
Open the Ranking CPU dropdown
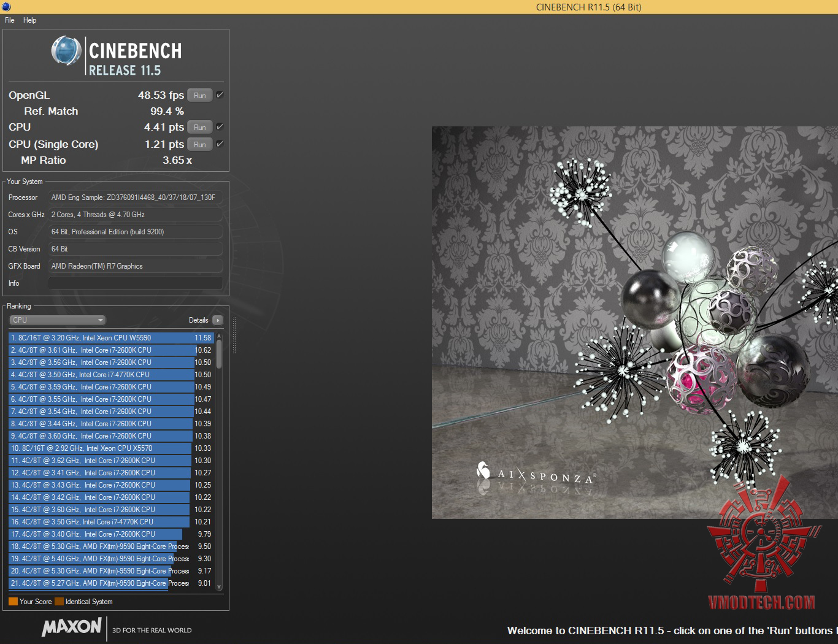tap(58, 320)
